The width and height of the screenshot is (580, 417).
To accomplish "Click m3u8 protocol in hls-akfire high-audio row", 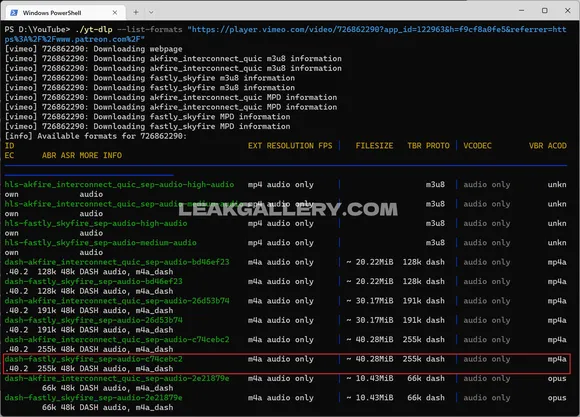I will click(435, 185).
